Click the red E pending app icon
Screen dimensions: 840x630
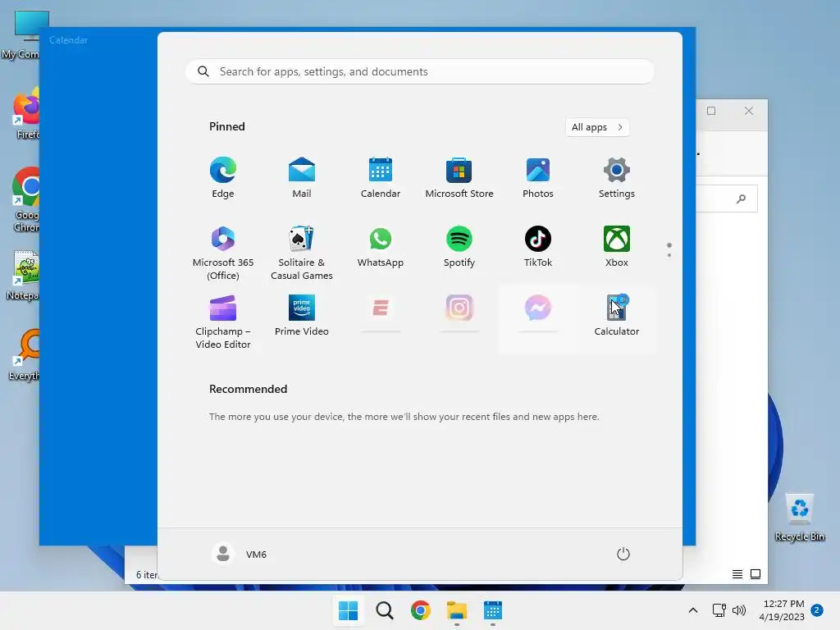pyautogui.click(x=381, y=308)
